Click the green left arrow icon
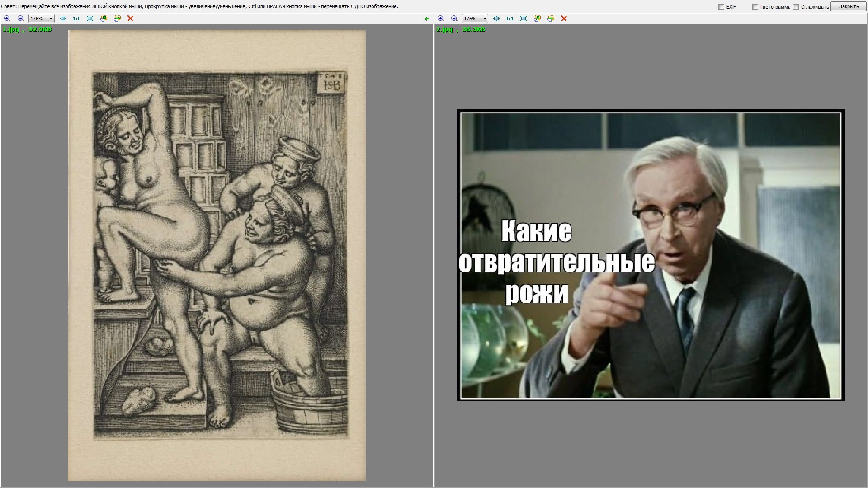868x488 pixels. (427, 19)
